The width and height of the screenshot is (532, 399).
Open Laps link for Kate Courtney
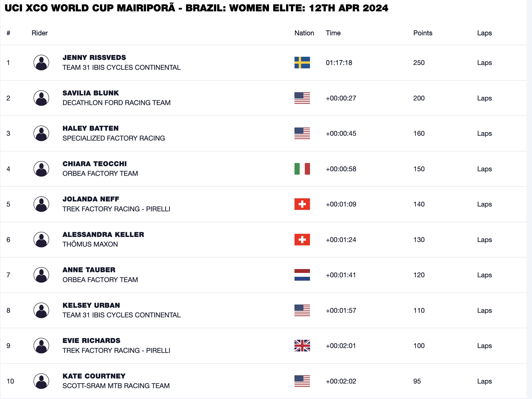click(x=484, y=381)
